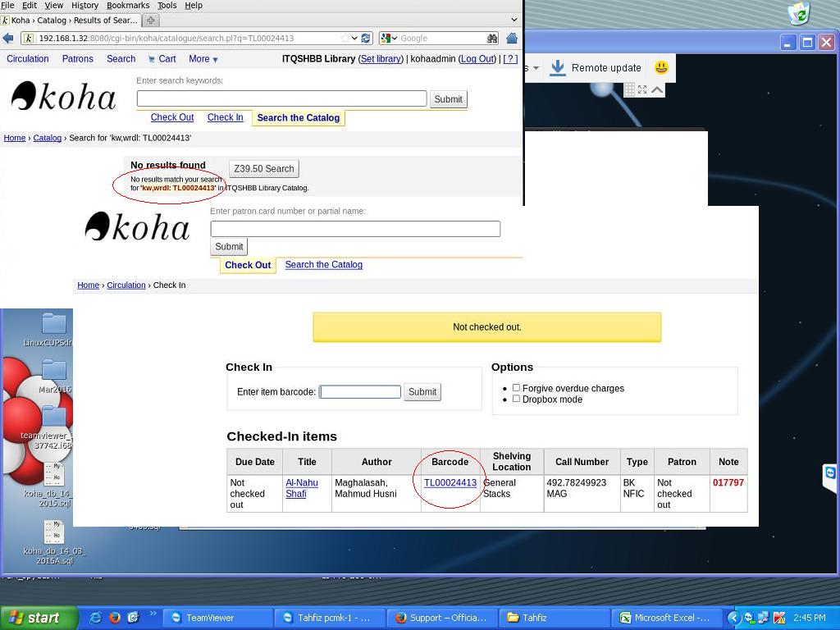The width and height of the screenshot is (840, 630).
Task: Click the reload page icon in address bar
Action: [x=366, y=38]
